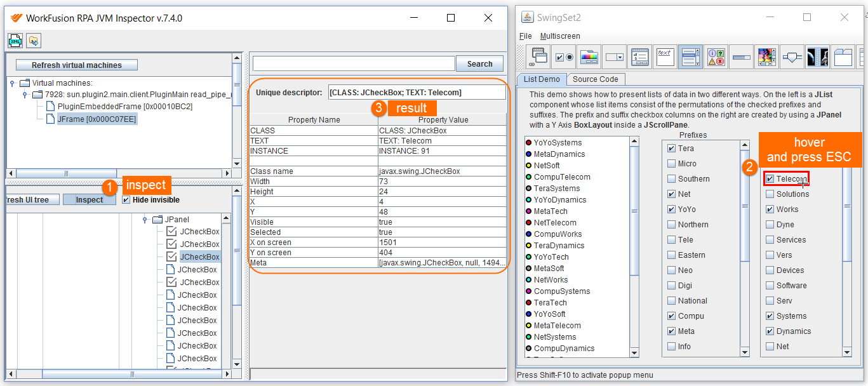Click the INSTANCE: 91 value cell

point(443,151)
